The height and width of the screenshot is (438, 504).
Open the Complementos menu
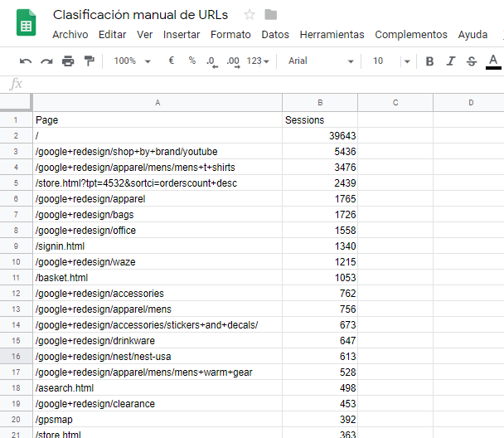point(411,34)
